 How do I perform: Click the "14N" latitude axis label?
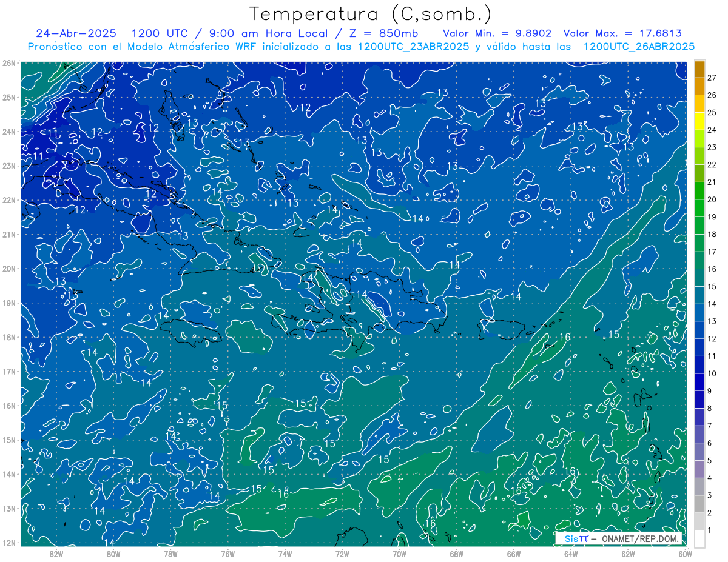(9, 473)
